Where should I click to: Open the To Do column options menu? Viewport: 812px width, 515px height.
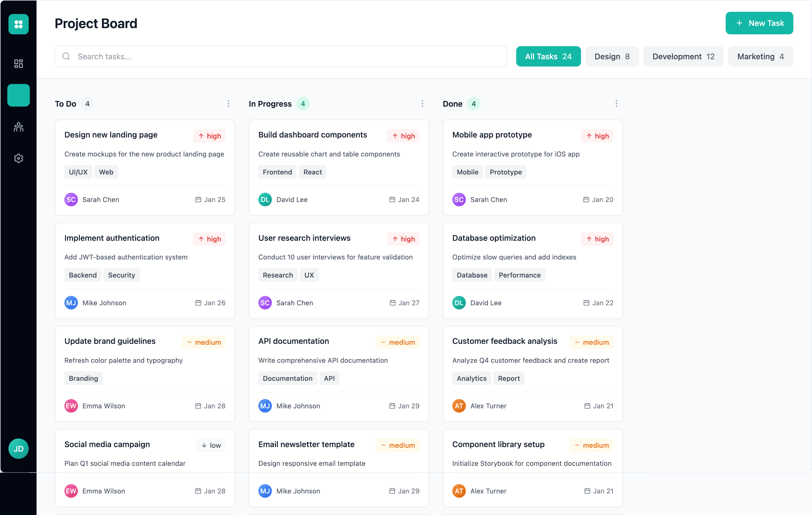tap(228, 104)
